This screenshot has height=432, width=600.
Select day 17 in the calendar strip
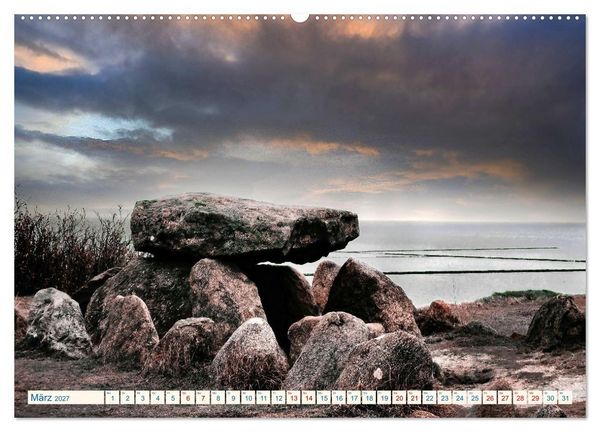click(354, 397)
